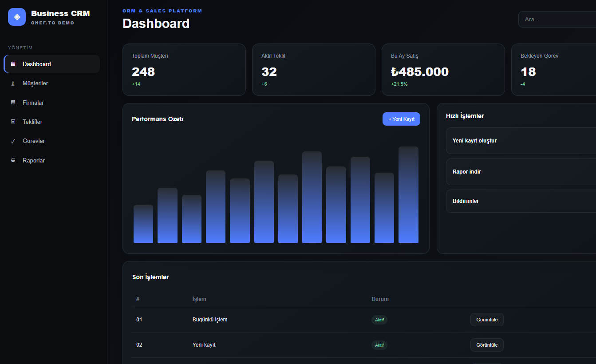Click the Aktif Teklif stat card
This screenshot has width=596, height=364.
(314, 70)
